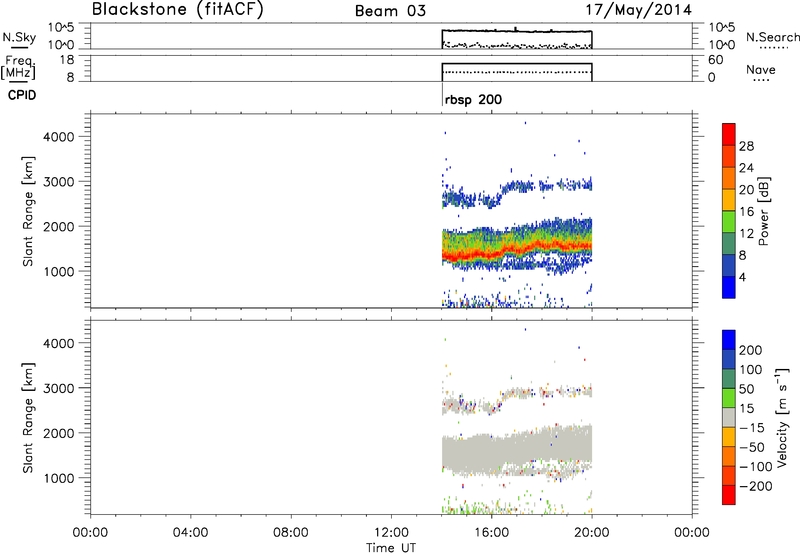Select the Time UT axis title

pos(391,548)
